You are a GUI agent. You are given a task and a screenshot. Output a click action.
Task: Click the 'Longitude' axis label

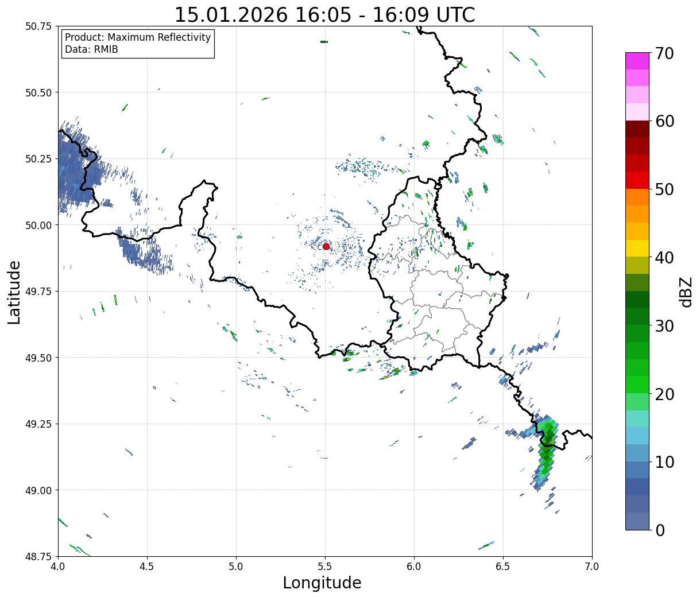[322, 583]
